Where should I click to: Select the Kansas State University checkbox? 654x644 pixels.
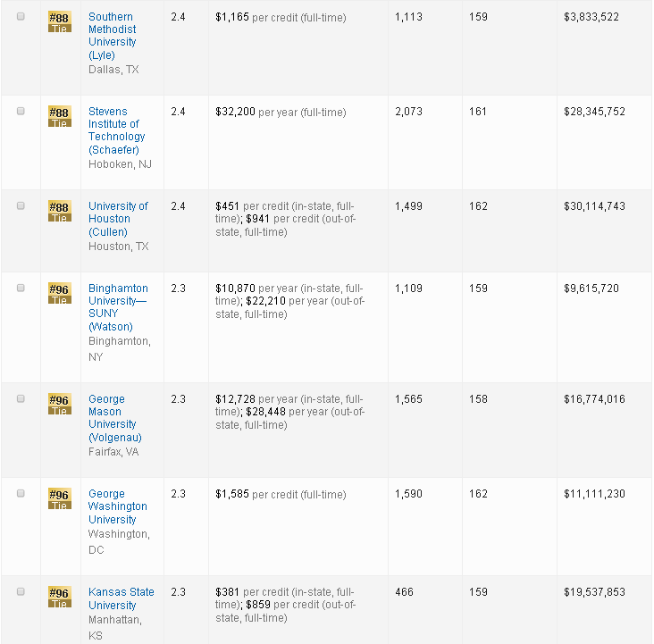tap(21, 592)
